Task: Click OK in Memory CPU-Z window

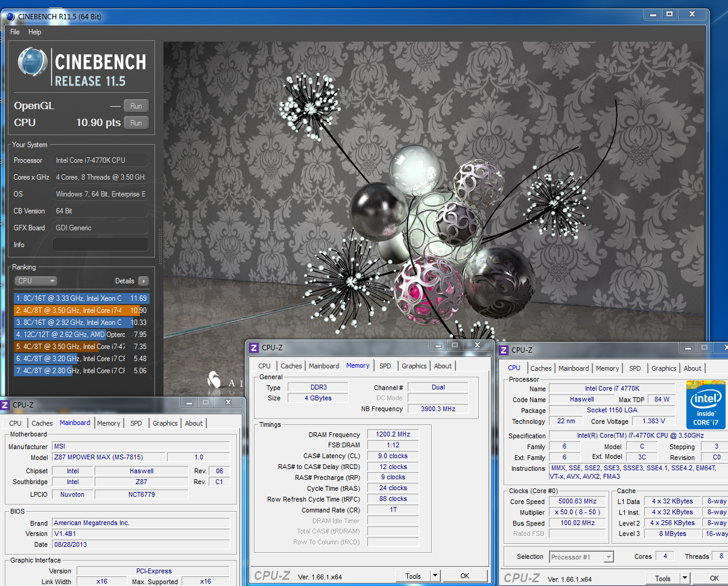Action: click(464, 576)
